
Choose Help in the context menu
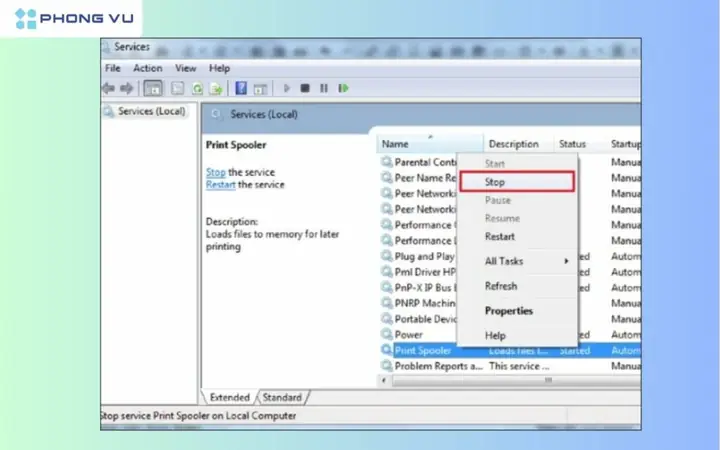[517, 336]
